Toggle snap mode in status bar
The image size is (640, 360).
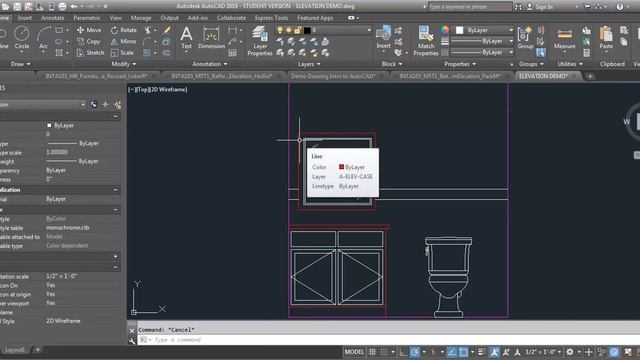coord(384,352)
